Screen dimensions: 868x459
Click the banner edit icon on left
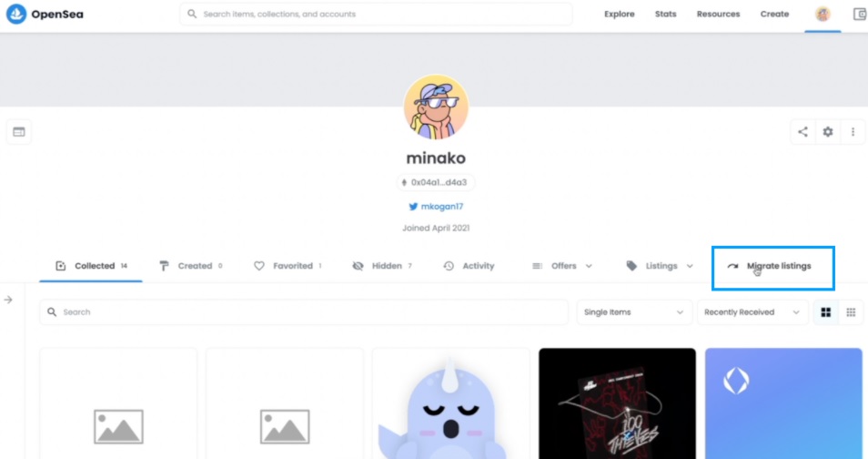click(19, 132)
